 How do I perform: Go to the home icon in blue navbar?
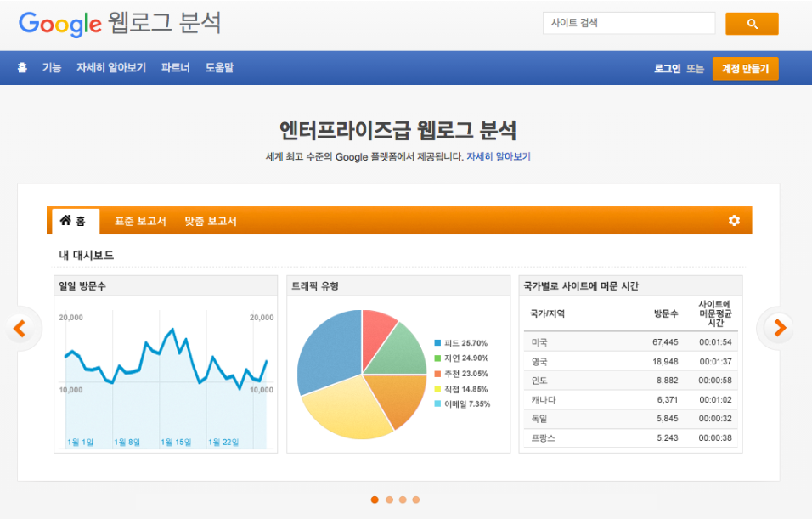[x=22, y=67]
